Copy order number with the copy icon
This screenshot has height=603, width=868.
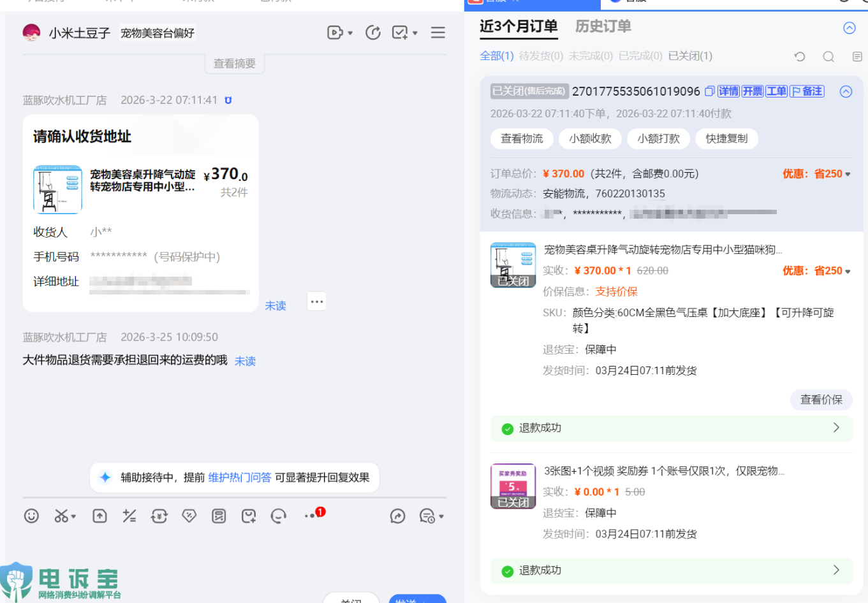(709, 91)
